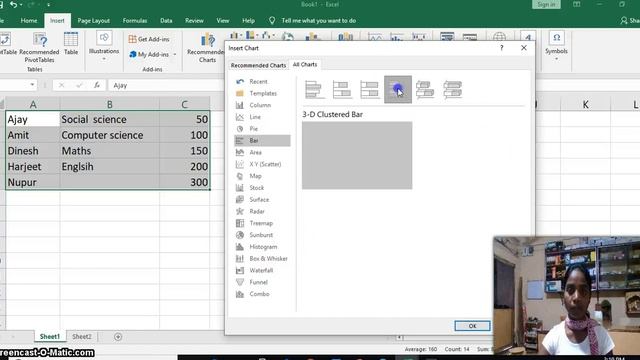Choose Combo chart category
The image size is (640, 360).
pyautogui.click(x=262, y=294)
